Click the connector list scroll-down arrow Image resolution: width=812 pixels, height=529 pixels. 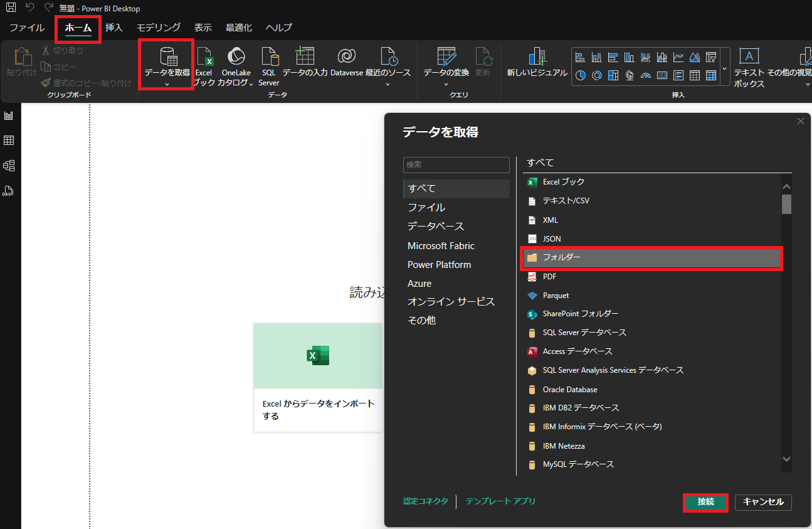coord(786,459)
